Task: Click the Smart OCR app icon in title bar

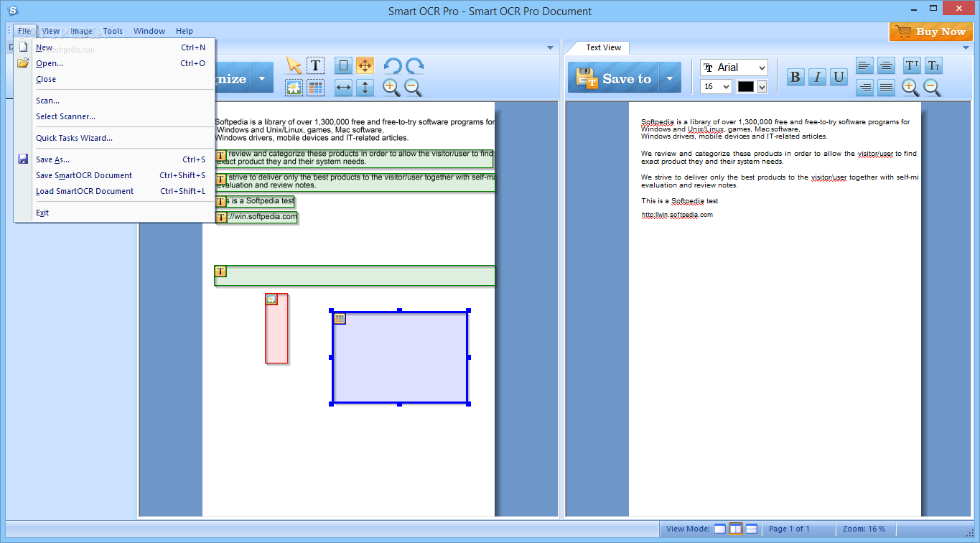Action: coord(11,11)
